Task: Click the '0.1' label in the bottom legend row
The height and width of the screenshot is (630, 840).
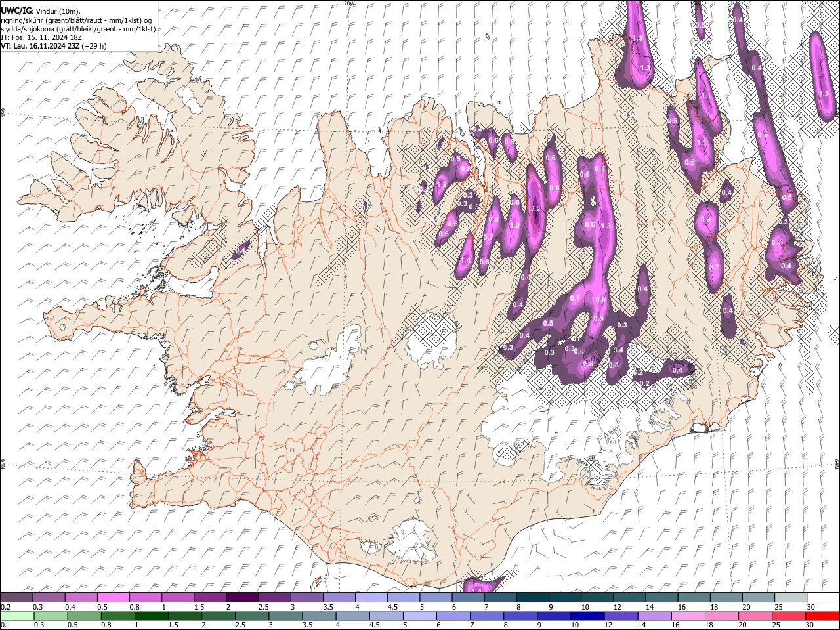Action: (x=5, y=625)
